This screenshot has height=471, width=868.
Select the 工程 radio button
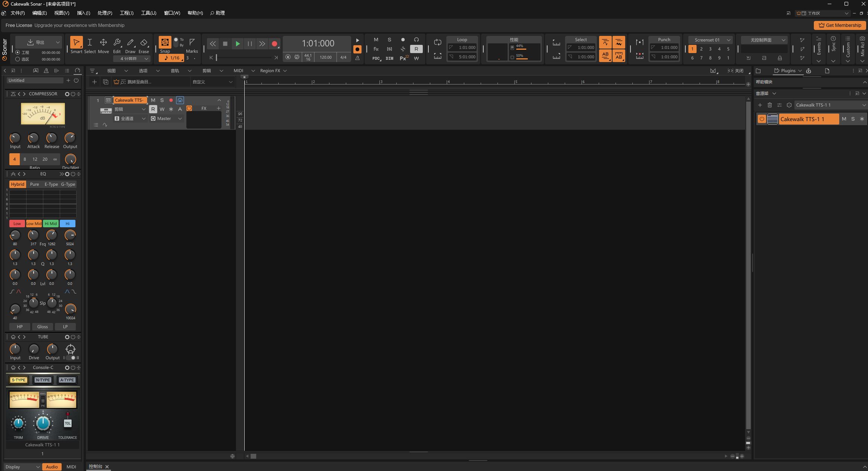18,52
